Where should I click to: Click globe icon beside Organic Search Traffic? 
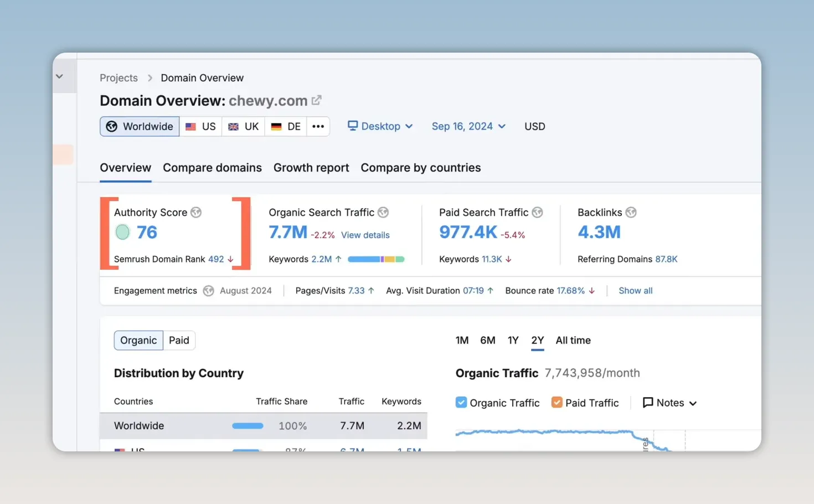(383, 212)
